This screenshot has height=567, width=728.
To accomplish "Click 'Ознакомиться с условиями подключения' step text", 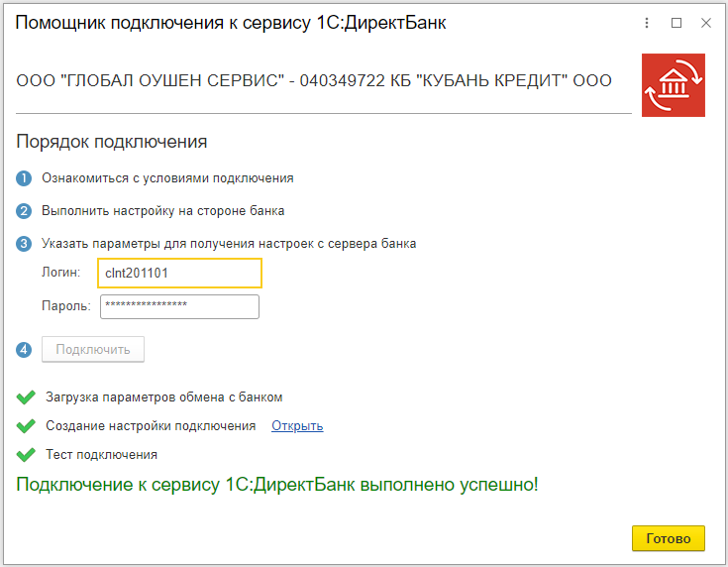I will (x=167, y=179).
